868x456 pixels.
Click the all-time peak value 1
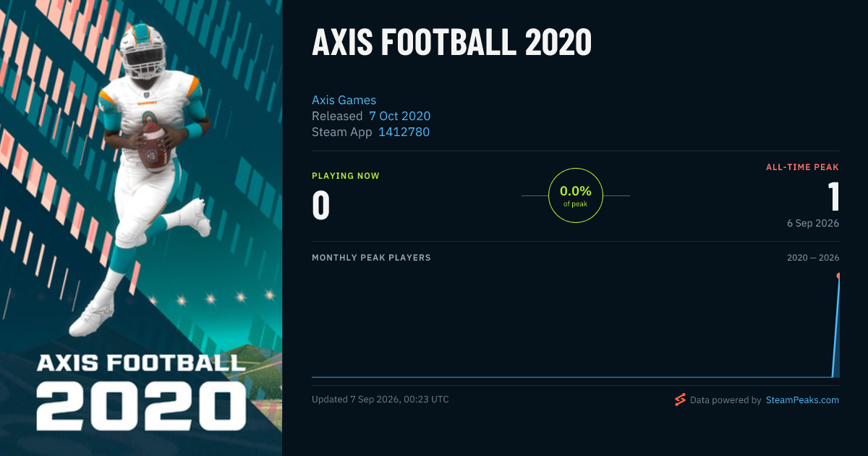pyautogui.click(x=833, y=196)
